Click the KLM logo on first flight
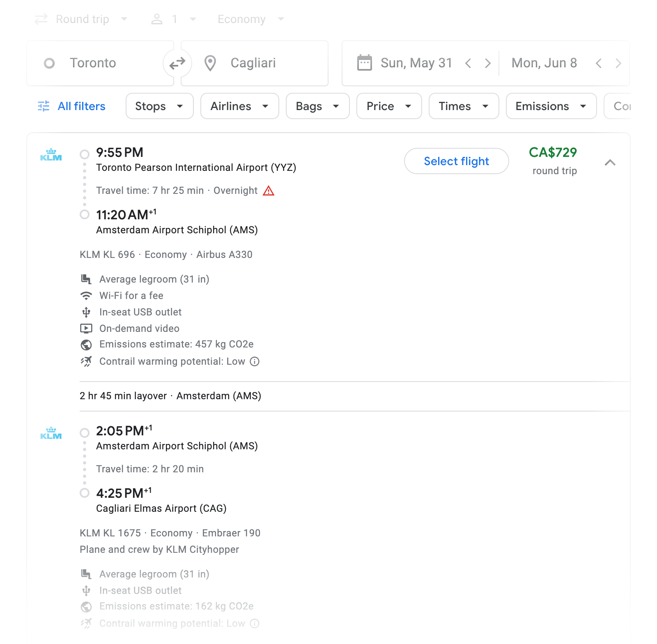The image size is (657, 644). click(51, 155)
